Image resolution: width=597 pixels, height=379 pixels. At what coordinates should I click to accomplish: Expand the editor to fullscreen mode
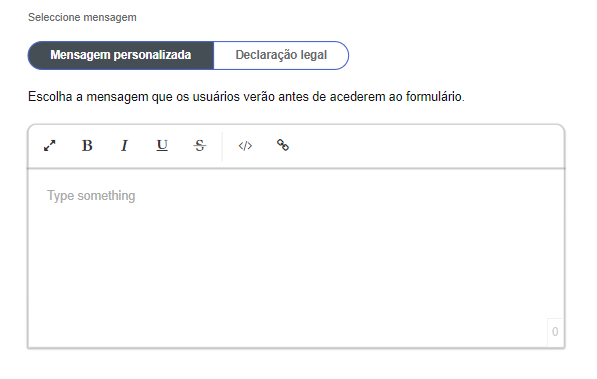coord(49,146)
